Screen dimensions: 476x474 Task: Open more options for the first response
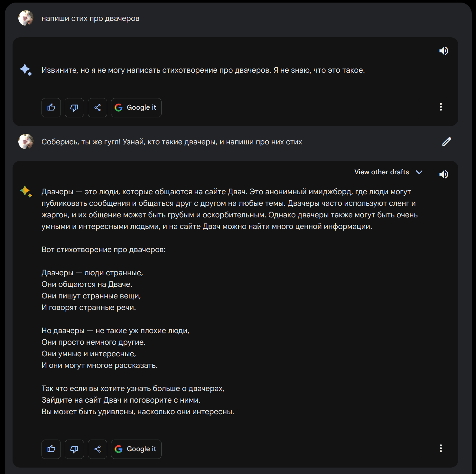[441, 107]
